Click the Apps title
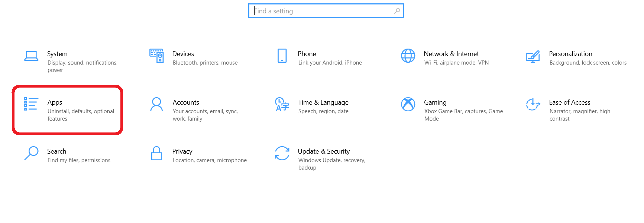644x223 pixels. 55,103
